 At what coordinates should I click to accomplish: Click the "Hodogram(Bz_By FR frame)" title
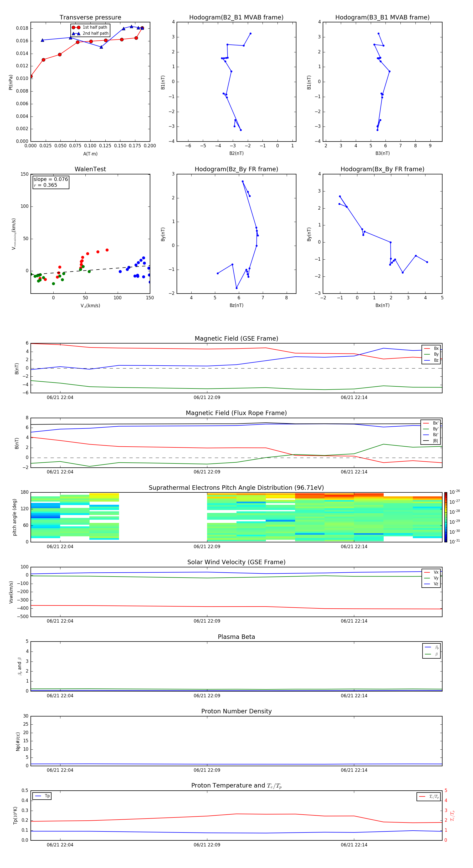pyautogui.click(x=236, y=169)
